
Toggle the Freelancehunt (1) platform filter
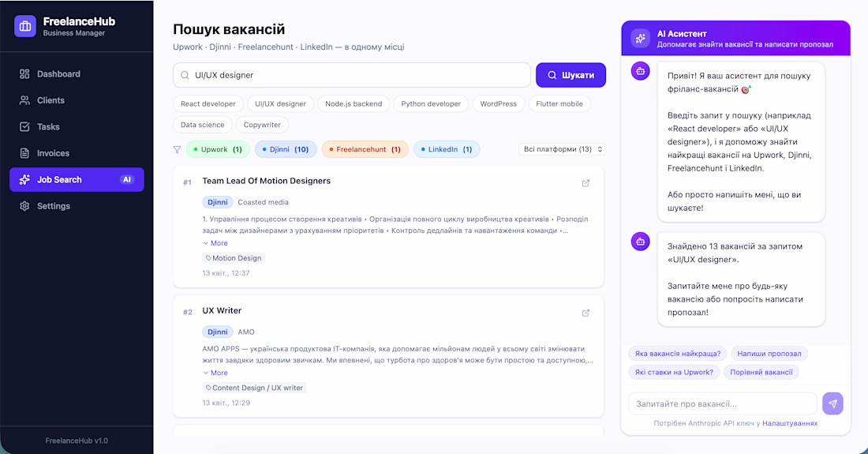pyautogui.click(x=365, y=149)
